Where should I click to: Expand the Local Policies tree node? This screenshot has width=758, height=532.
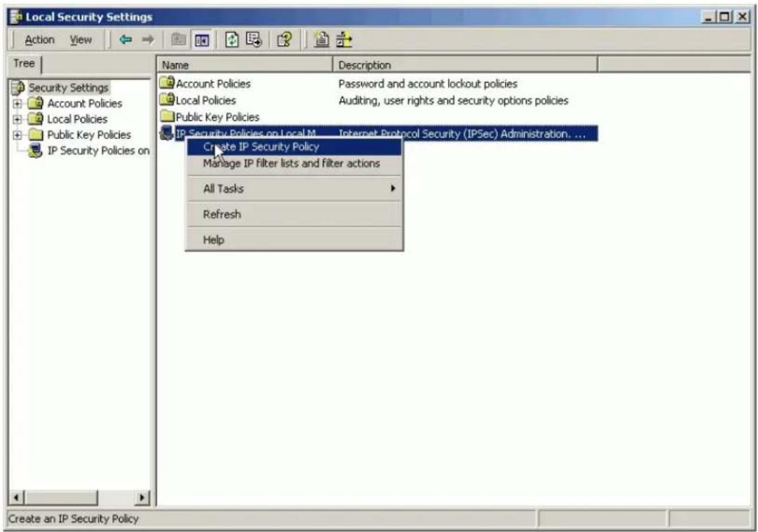point(18,119)
